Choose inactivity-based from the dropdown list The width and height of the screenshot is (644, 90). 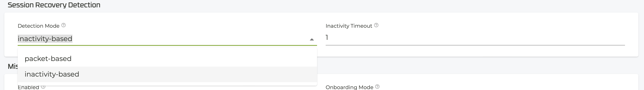(52, 74)
